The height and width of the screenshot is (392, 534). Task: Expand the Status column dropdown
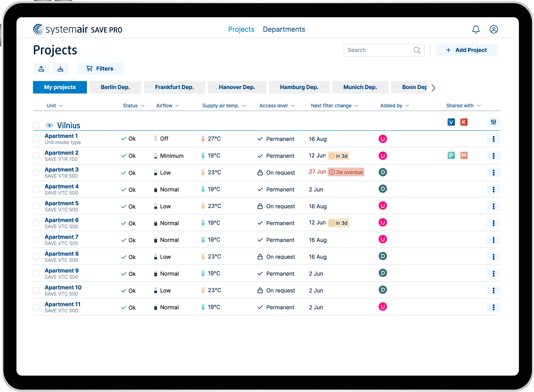[x=134, y=106]
